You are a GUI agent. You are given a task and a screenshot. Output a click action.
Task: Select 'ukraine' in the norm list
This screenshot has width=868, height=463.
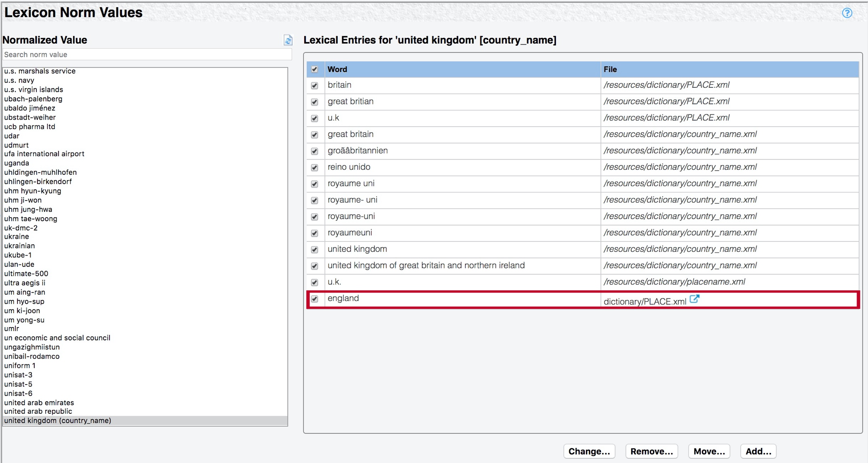(17, 237)
